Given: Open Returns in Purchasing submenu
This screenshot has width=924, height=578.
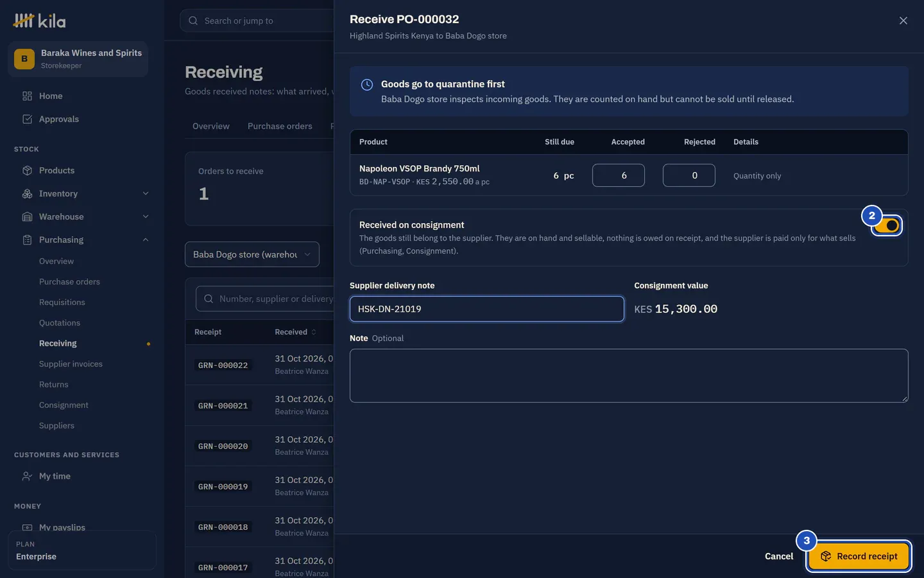Looking at the screenshot, I should pos(53,384).
